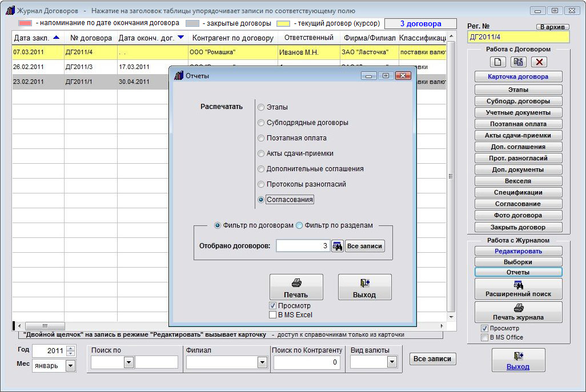Click the copy contract icon
Screen dimensions: 586x392
tap(519, 62)
